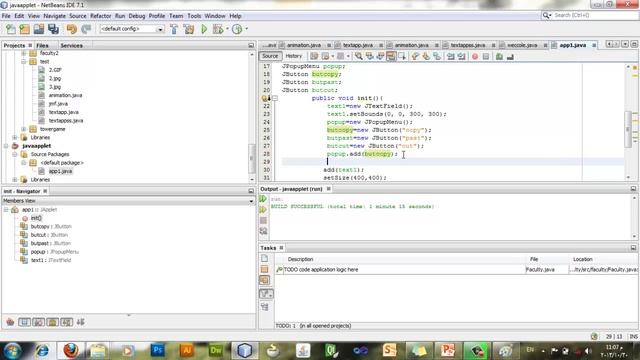Viewport: 640px width, 360px height.
Task: Click the Start Macro Recording red icon
Action: [475, 56]
